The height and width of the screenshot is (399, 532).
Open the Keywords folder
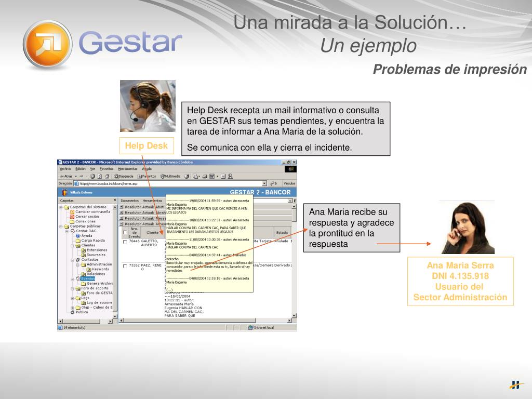(98, 269)
